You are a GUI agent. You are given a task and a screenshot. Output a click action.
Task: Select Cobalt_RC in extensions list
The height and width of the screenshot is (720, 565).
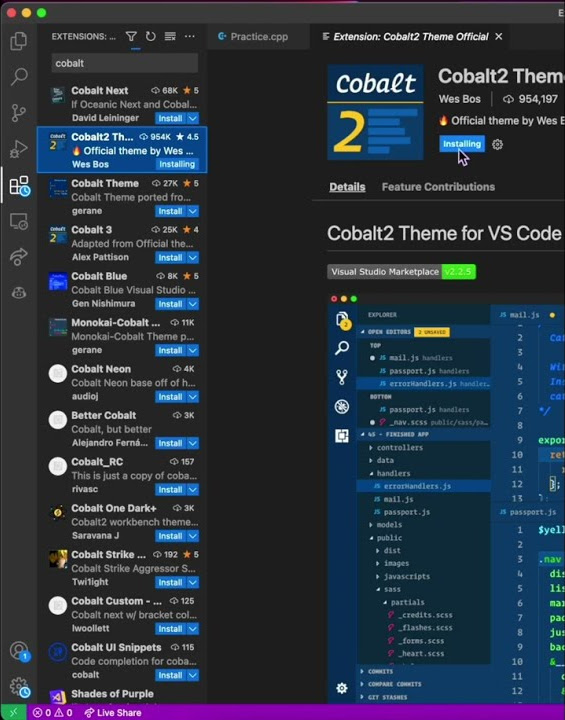[x=122, y=475]
